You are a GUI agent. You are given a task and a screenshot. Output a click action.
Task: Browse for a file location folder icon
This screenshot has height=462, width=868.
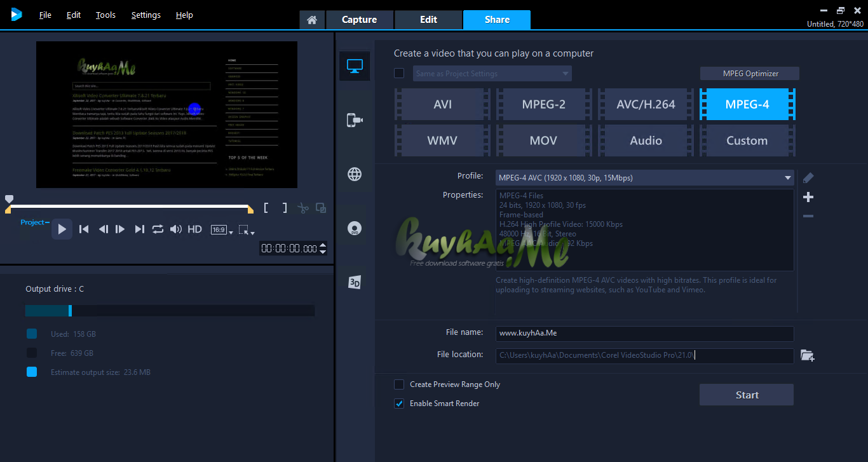(x=808, y=356)
